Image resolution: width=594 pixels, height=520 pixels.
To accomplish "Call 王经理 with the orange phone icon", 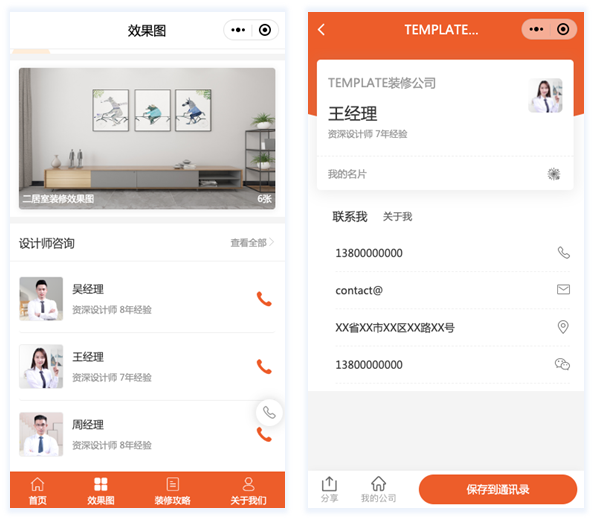I will pos(264,366).
